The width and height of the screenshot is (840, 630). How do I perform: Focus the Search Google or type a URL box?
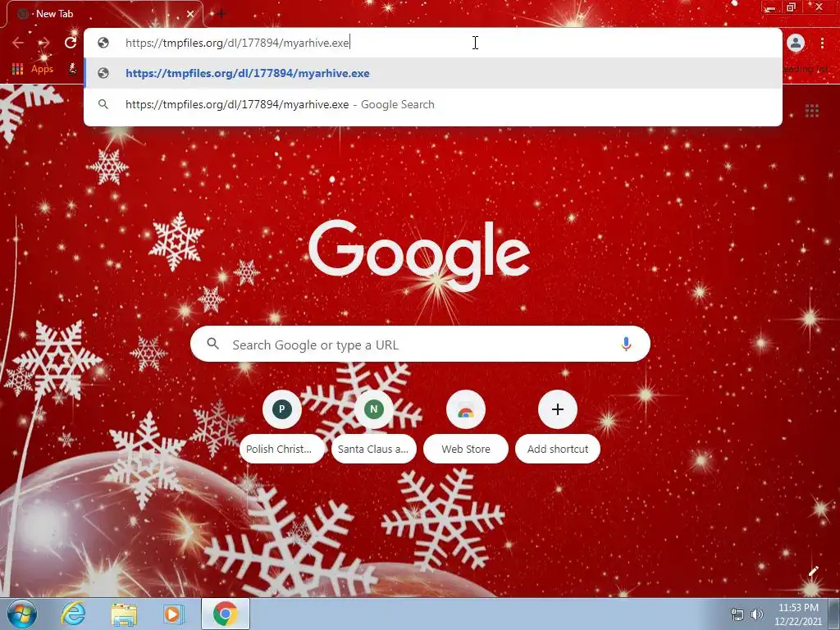[x=420, y=344]
